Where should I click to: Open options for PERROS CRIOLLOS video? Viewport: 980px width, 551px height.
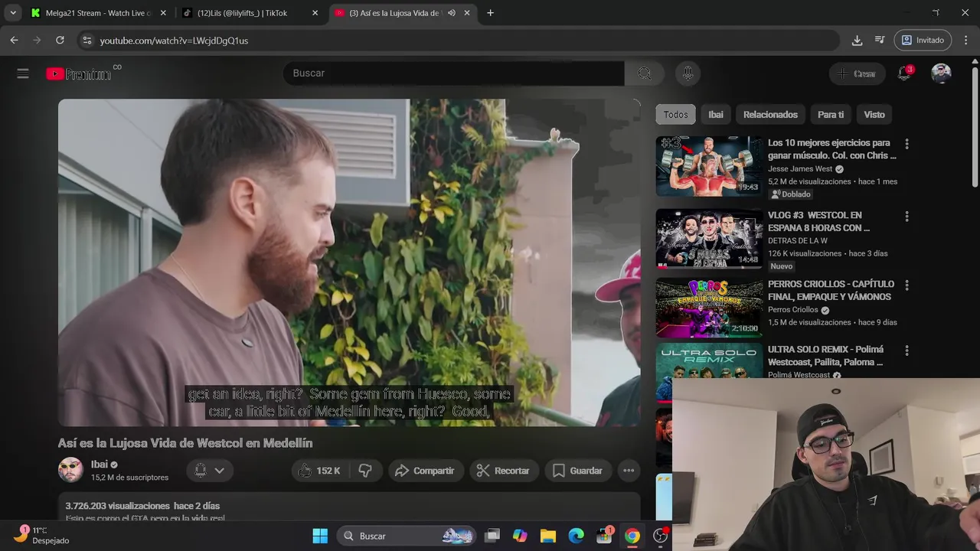click(x=906, y=285)
